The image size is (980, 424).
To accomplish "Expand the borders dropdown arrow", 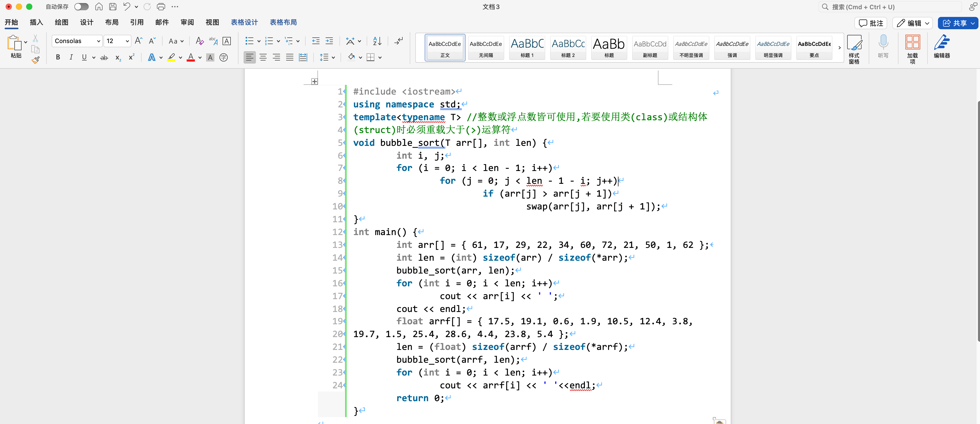I will pos(380,57).
